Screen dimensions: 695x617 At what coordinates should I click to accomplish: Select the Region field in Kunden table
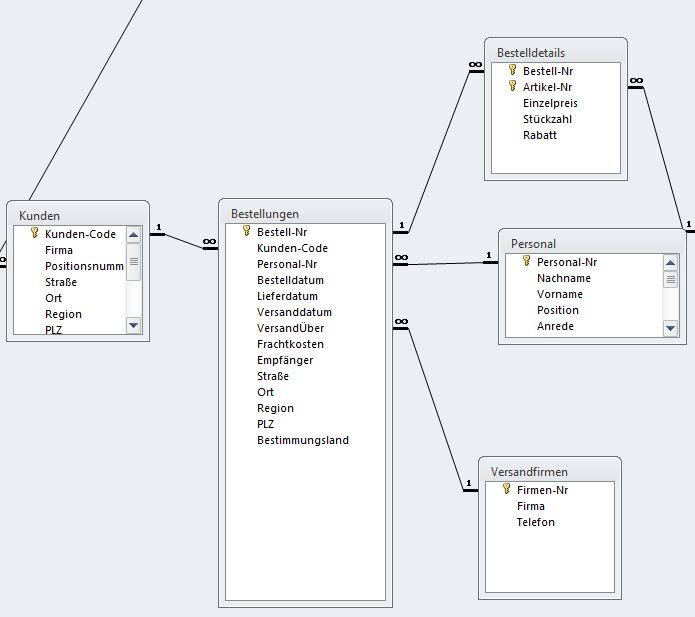pos(63,314)
